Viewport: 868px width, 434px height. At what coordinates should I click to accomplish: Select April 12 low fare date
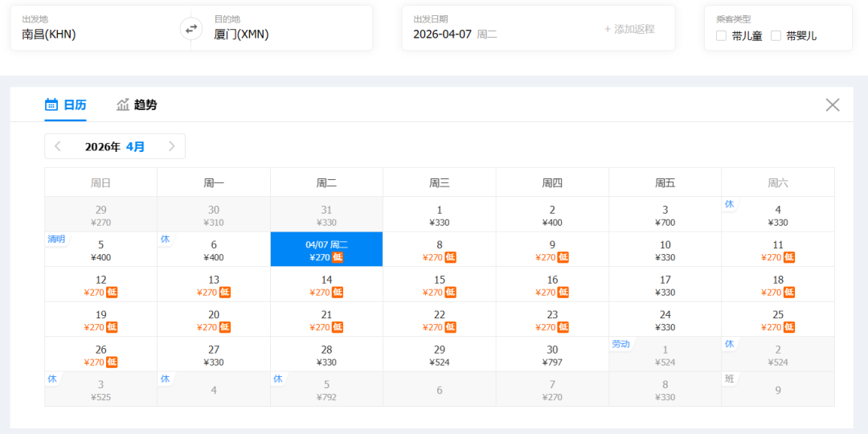100,284
